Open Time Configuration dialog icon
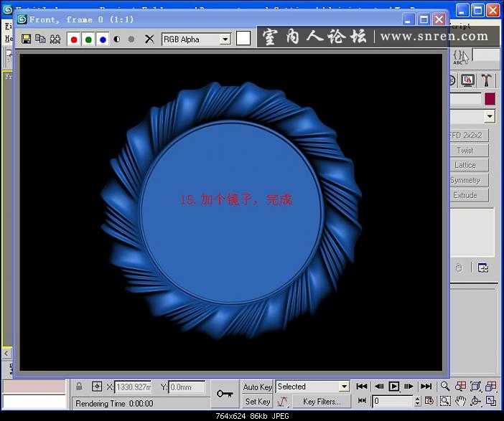The width and height of the screenshot is (504, 421). [429, 401]
